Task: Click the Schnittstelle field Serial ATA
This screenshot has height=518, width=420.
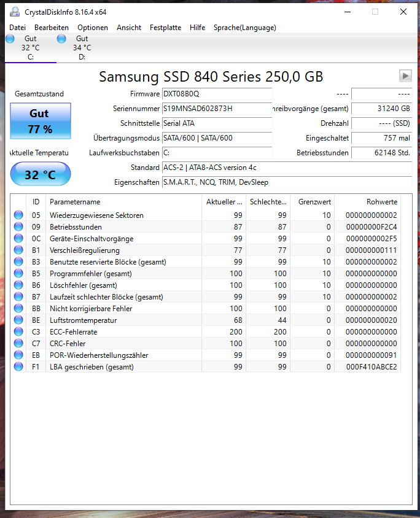Action: (x=217, y=123)
